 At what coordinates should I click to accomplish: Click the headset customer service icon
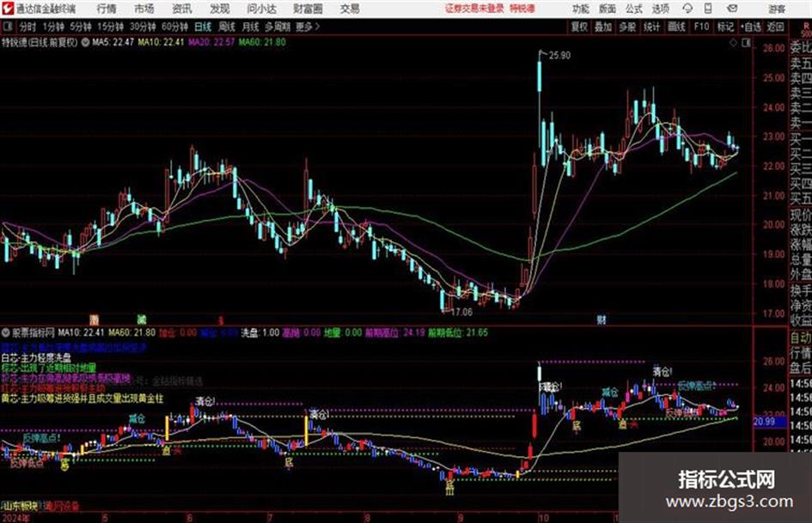(x=687, y=9)
